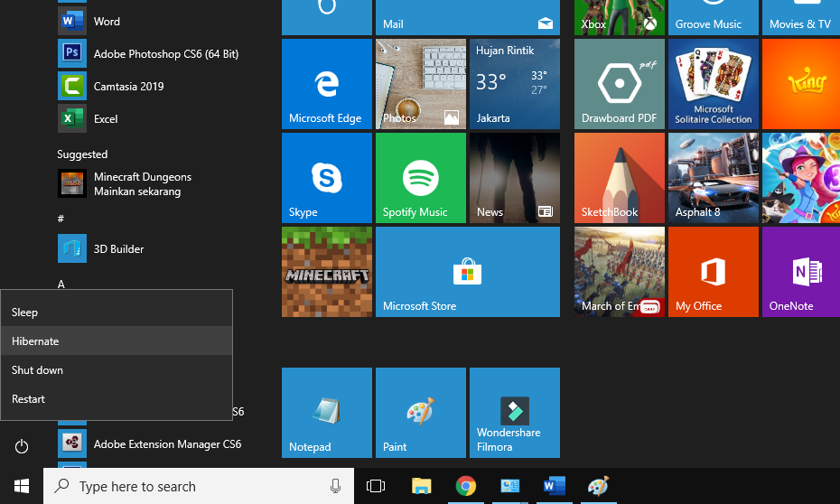Open the Skype tile
Screen dimensions: 840x504
(327, 178)
